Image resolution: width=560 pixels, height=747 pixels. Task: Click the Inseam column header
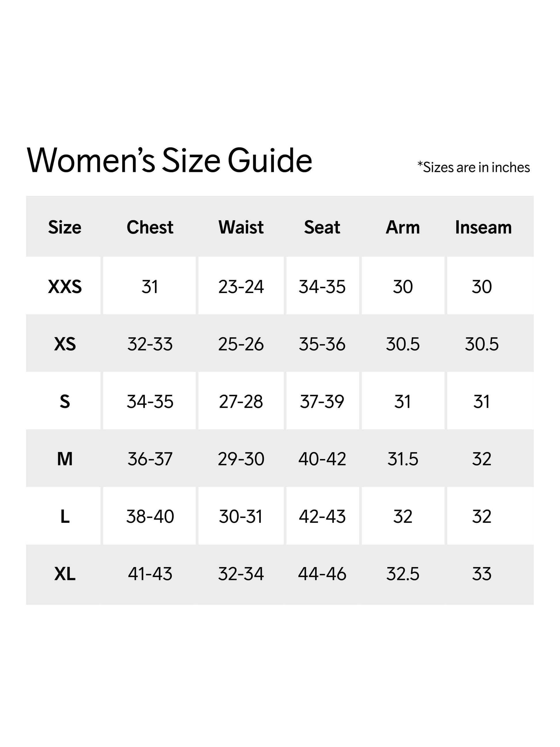pos(483,227)
